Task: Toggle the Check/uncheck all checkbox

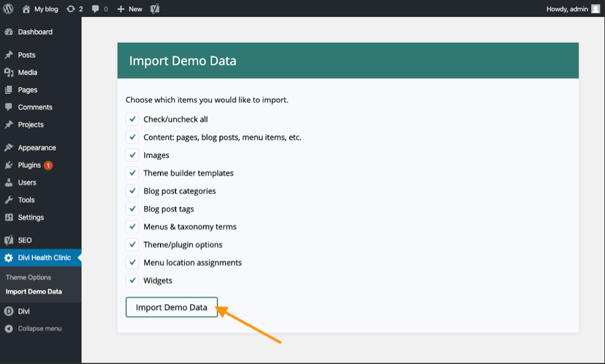Action: tap(132, 119)
